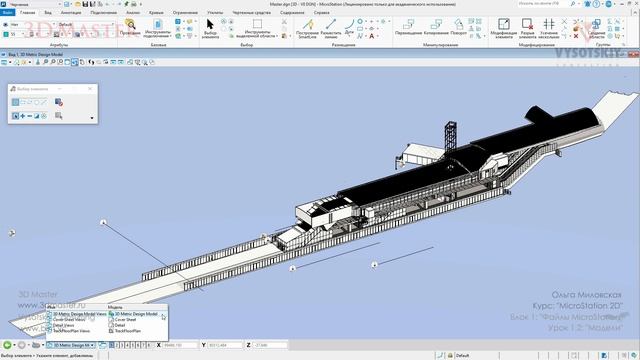Open the 3D Metric Design Model view group dropdown

coord(70,345)
